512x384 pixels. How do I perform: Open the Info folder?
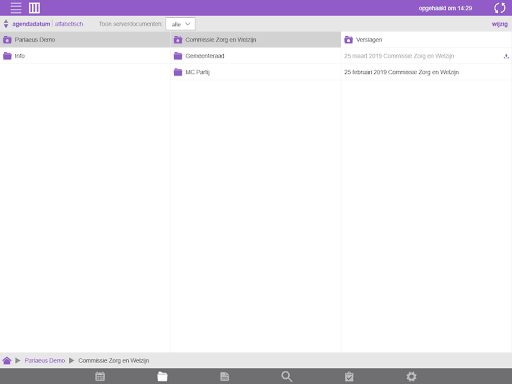click(85, 56)
